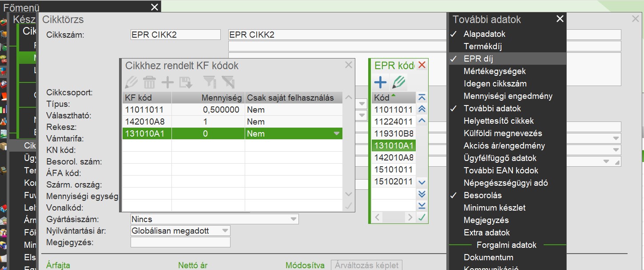Click the clear filter icon in KF kódok toolbar
This screenshot has width=644, height=270.
coord(228,82)
